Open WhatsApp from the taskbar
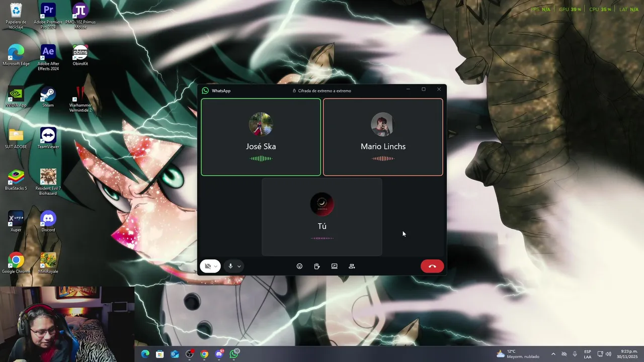This screenshot has width=644, height=362. coord(234,354)
